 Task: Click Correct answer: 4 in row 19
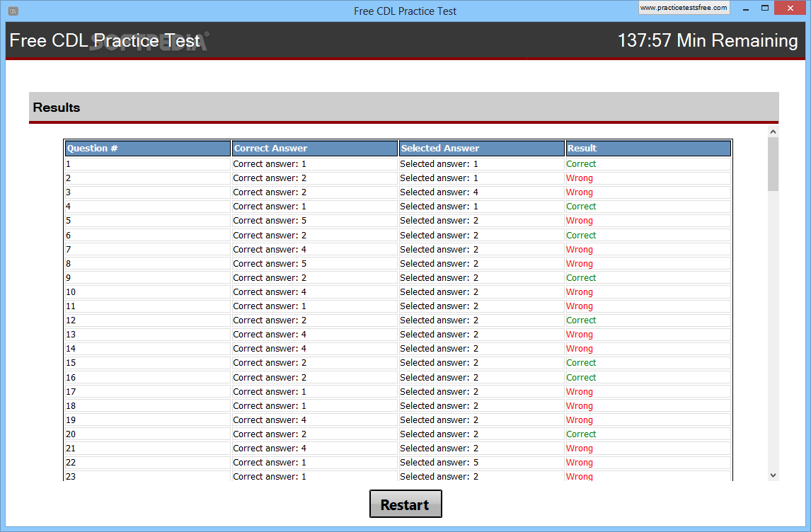point(270,420)
